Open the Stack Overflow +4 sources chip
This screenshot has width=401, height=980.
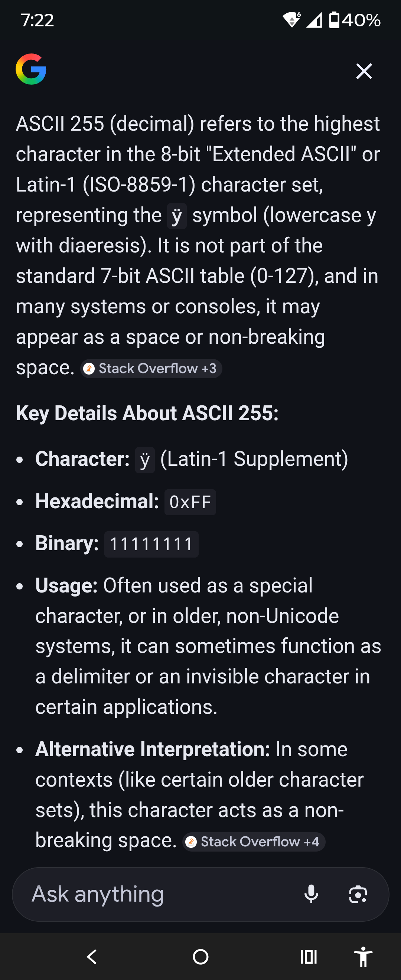click(254, 842)
